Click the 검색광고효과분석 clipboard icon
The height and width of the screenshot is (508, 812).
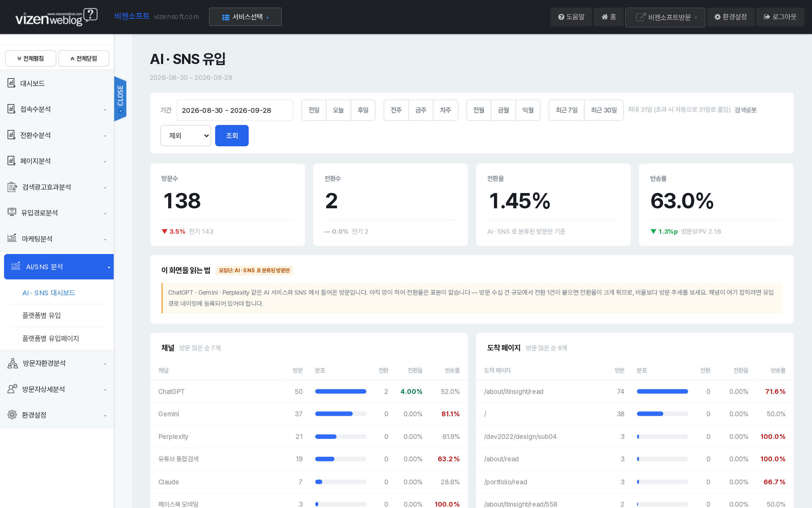pyautogui.click(x=12, y=187)
